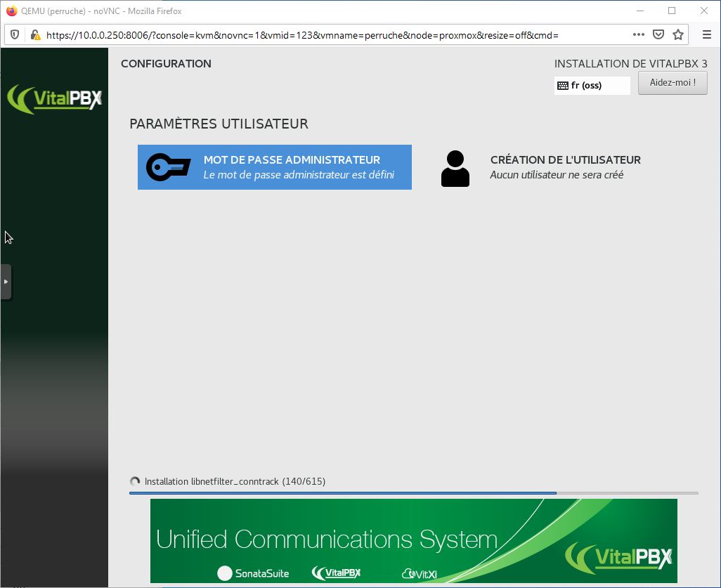The height and width of the screenshot is (588, 721).
Task: Click the Pocket save icon
Action: 658,34
